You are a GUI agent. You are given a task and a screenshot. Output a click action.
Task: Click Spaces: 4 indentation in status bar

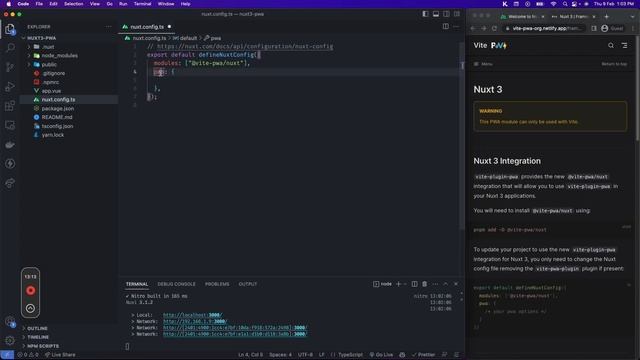[x=280, y=355]
